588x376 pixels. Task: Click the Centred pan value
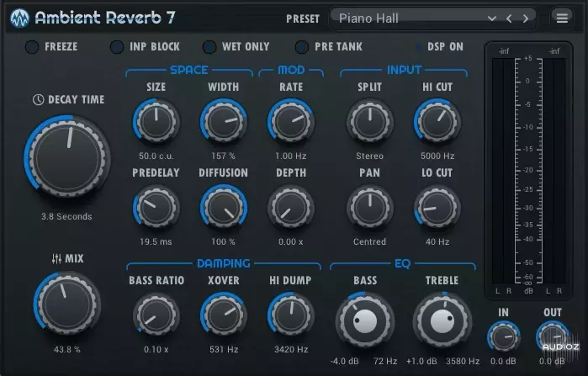tap(370, 241)
